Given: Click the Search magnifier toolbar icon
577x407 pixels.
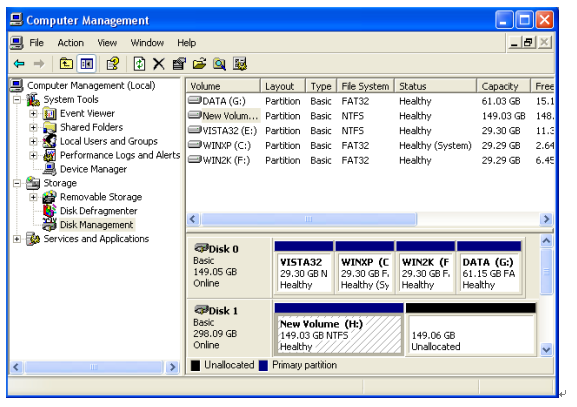Looking at the screenshot, I should (x=219, y=64).
